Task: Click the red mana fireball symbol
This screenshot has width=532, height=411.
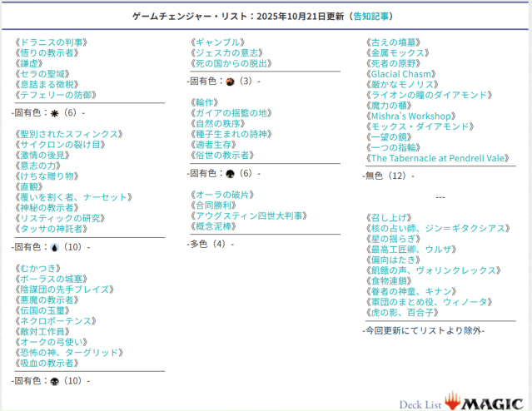Action: point(231,82)
